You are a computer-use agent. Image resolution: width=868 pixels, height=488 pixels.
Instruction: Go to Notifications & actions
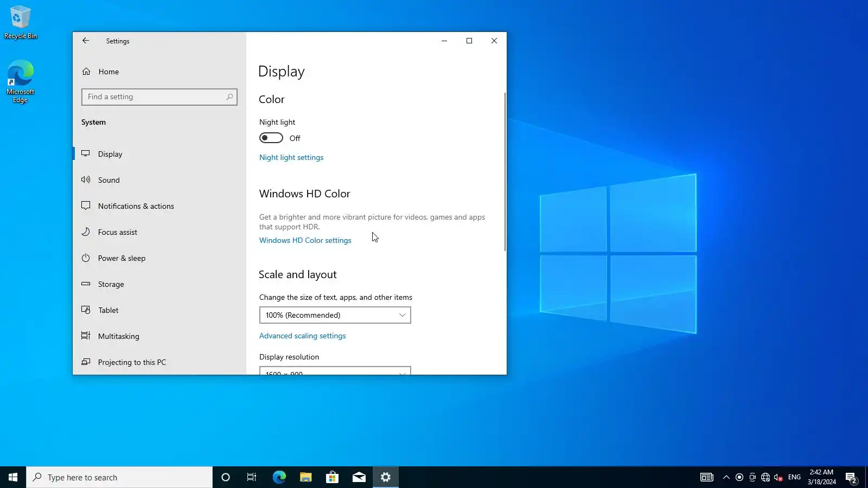point(159,206)
